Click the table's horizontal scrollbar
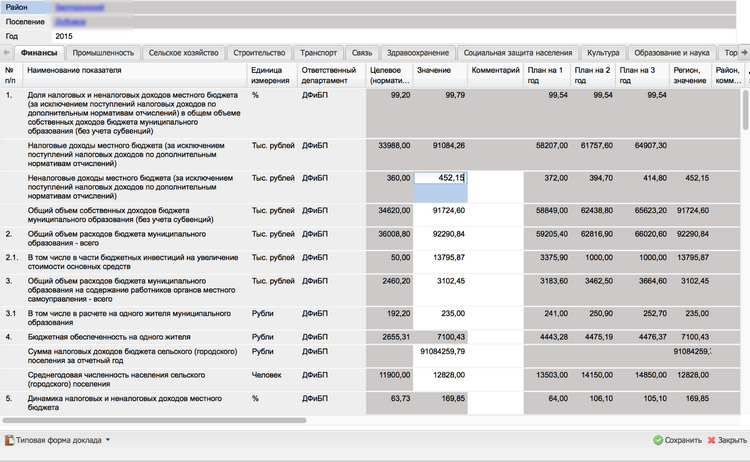750x462 pixels. coord(150,420)
